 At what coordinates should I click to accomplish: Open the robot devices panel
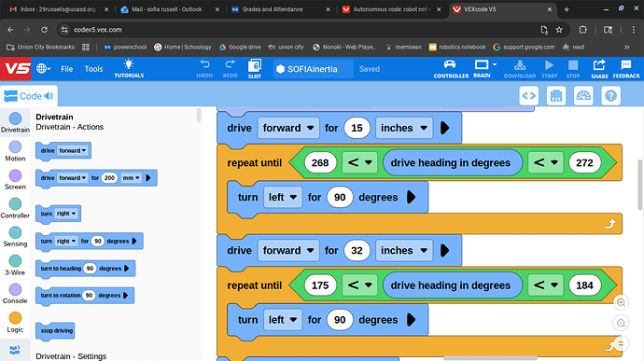(556, 96)
